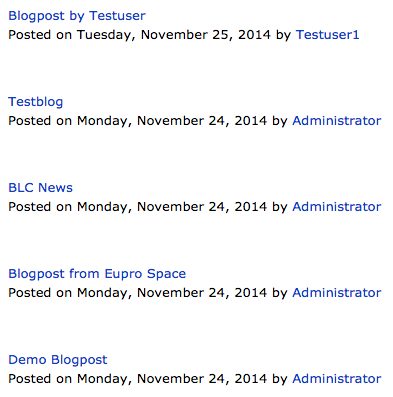
Task: Open the Demo Blogpost entry
Action: 58,360
